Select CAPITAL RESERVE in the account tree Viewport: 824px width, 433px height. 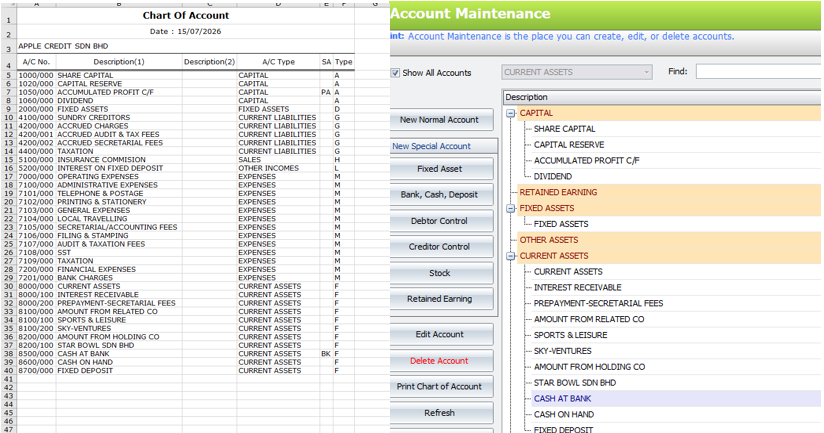pyautogui.click(x=569, y=145)
